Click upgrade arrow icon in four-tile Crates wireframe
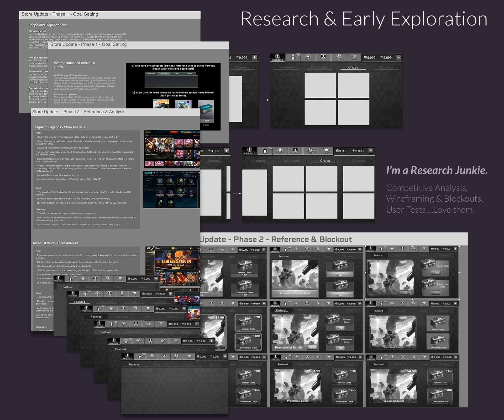 click(x=293, y=57)
